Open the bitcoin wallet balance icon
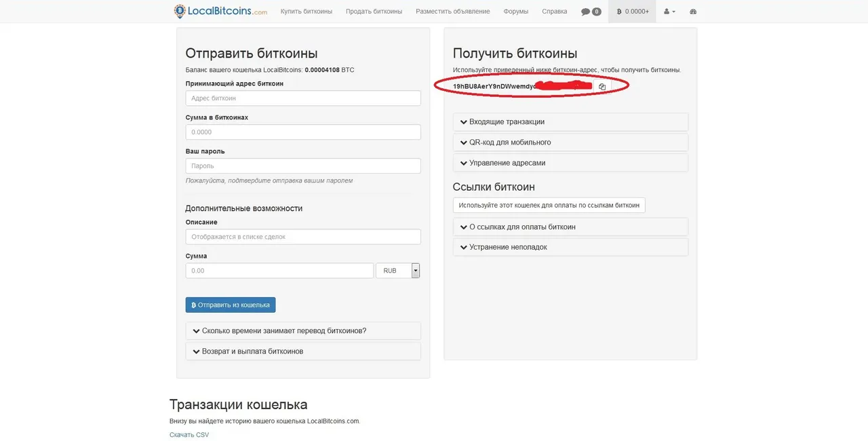 pyautogui.click(x=619, y=12)
